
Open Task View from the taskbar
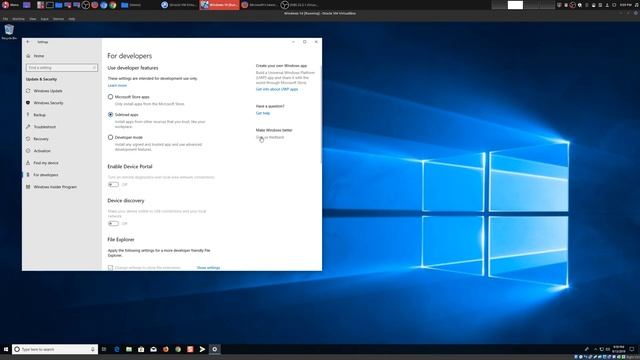(104, 349)
